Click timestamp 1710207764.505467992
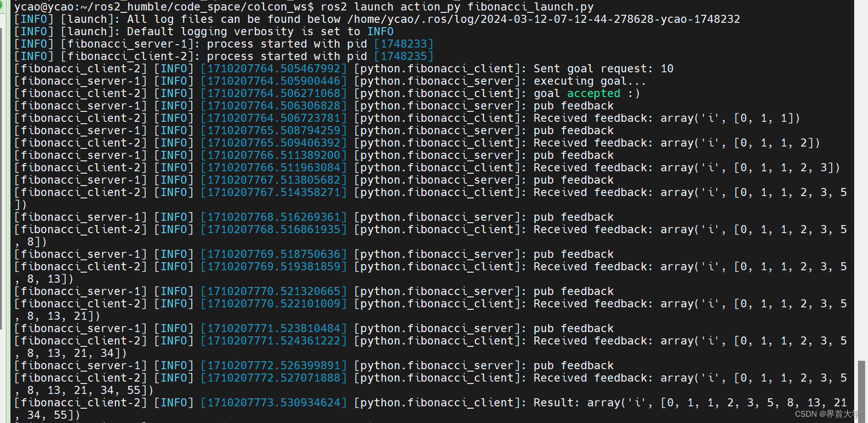 274,69
